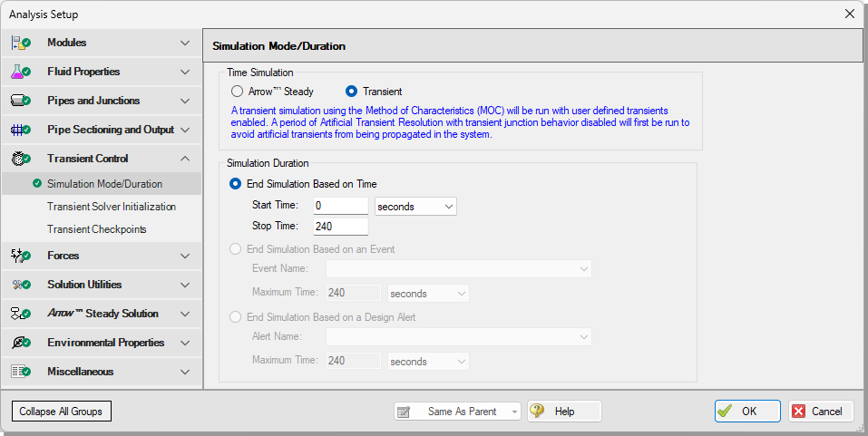Collapse the Transient Control group chevron
The image size is (868, 436).
point(185,159)
